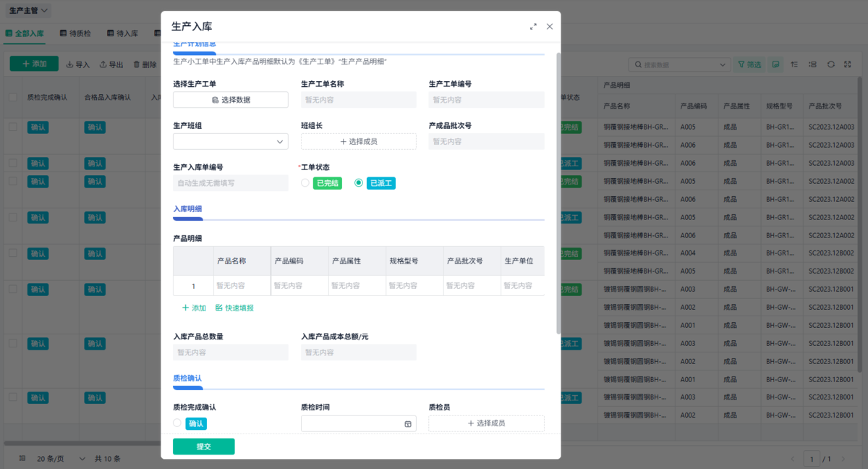Open the calendar picker in 质检时间
Screen dimensions: 868x469
click(408, 423)
